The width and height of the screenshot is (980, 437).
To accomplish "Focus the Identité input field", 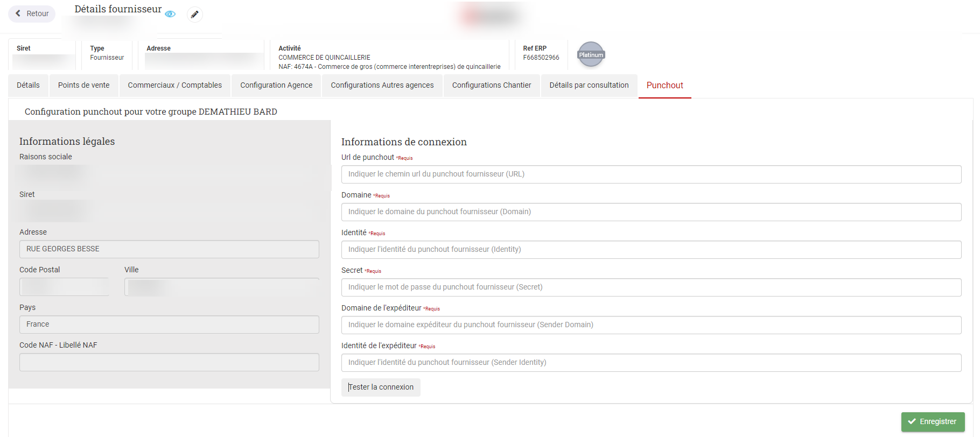I will 651,250.
